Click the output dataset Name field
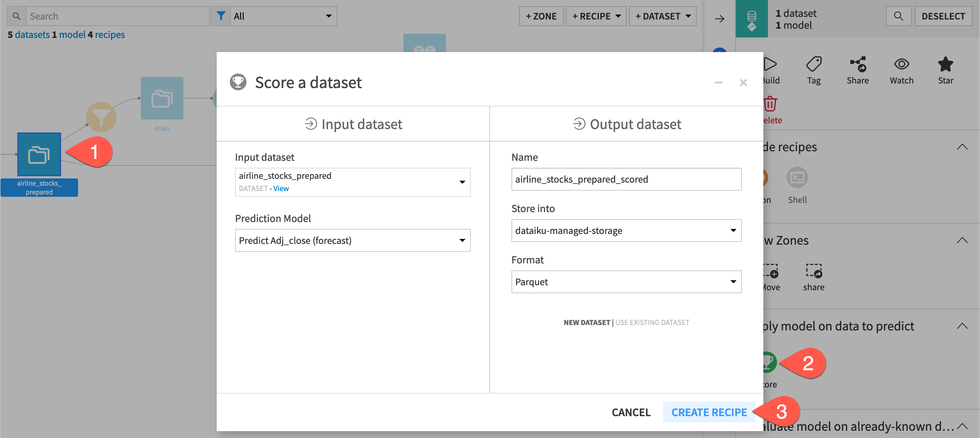The image size is (980, 438). click(x=626, y=179)
